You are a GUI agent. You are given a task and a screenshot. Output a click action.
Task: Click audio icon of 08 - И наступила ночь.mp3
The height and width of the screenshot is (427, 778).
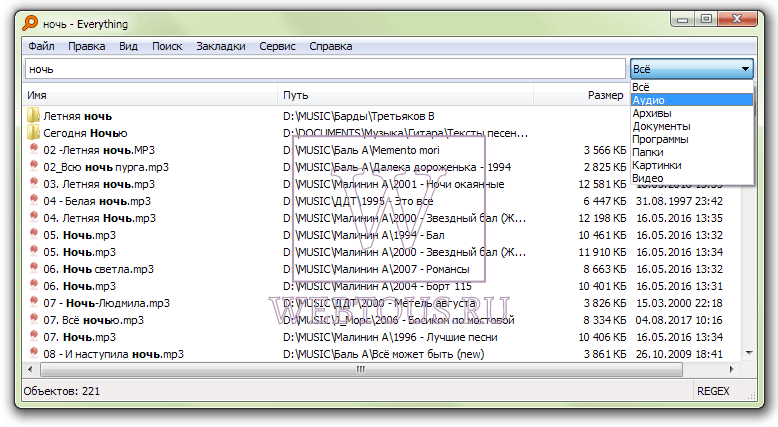[34, 354]
